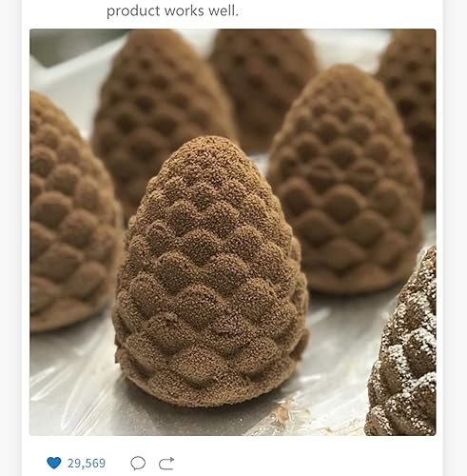The image size is (467, 476).
Task: Click the white space left of the caption text
Action: click(x=64, y=11)
